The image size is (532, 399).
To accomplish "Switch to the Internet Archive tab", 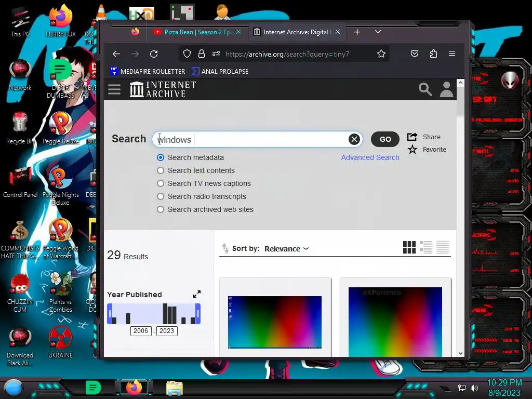I will pyautogui.click(x=296, y=32).
